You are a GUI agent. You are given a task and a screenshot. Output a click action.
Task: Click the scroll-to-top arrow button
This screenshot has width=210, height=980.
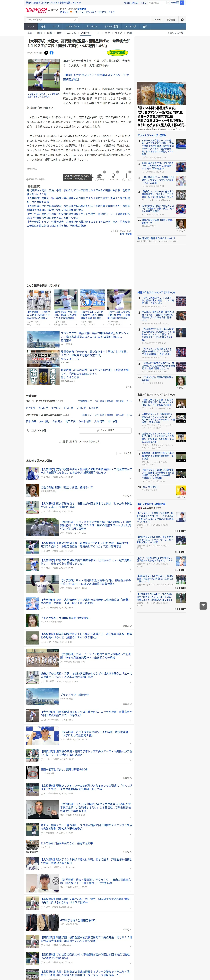point(203,606)
